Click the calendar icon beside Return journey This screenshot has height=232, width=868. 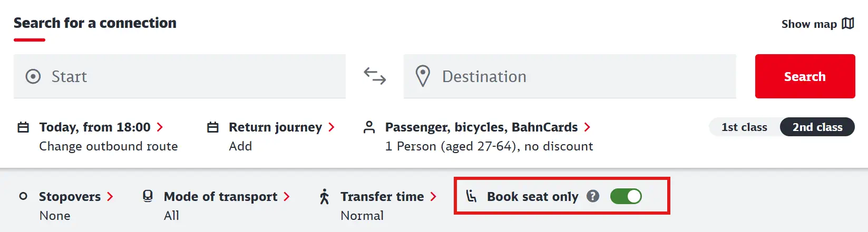(213, 127)
